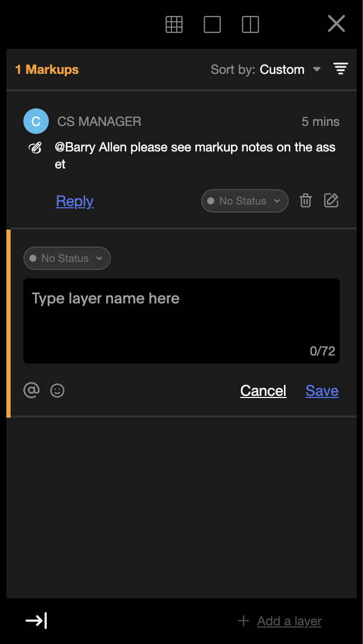Focus the layer name text field

pyautogui.click(x=181, y=321)
